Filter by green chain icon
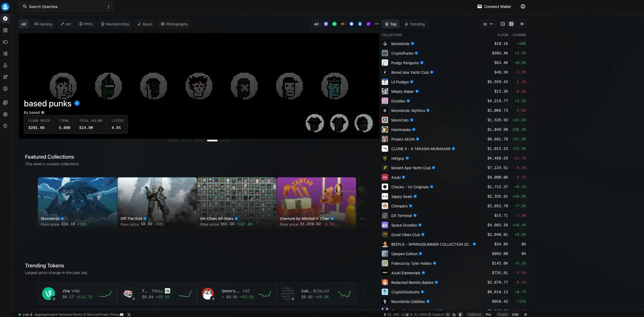The image size is (644, 317). 335,24
